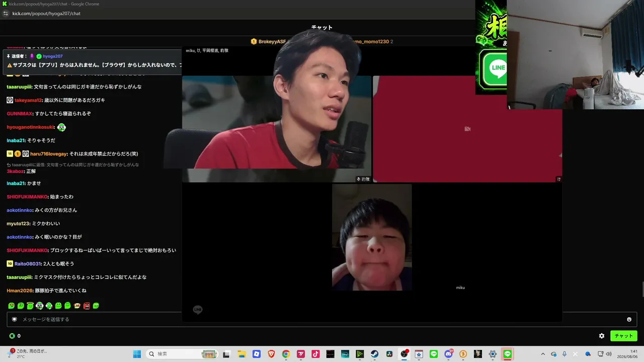This screenshot has width=644, height=362.
Task: Show hidden system tray icons
Action: tap(543, 354)
